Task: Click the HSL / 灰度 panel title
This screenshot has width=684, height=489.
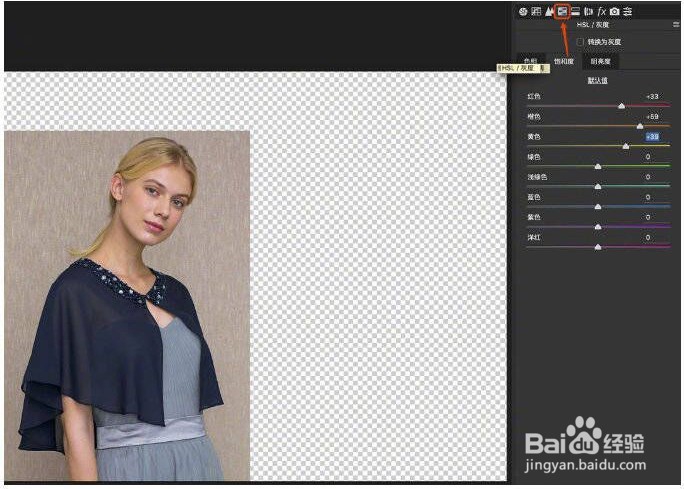Action: tap(592, 25)
